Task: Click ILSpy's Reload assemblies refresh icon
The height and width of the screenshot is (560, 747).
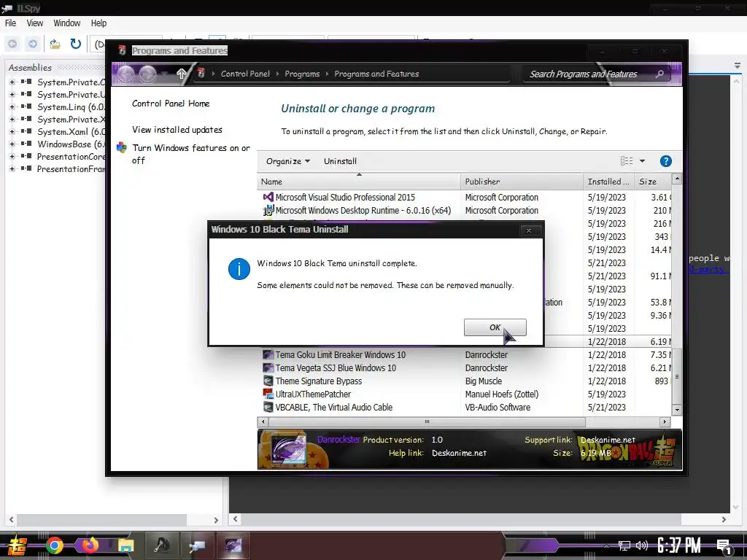Action: [x=76, y=44]
